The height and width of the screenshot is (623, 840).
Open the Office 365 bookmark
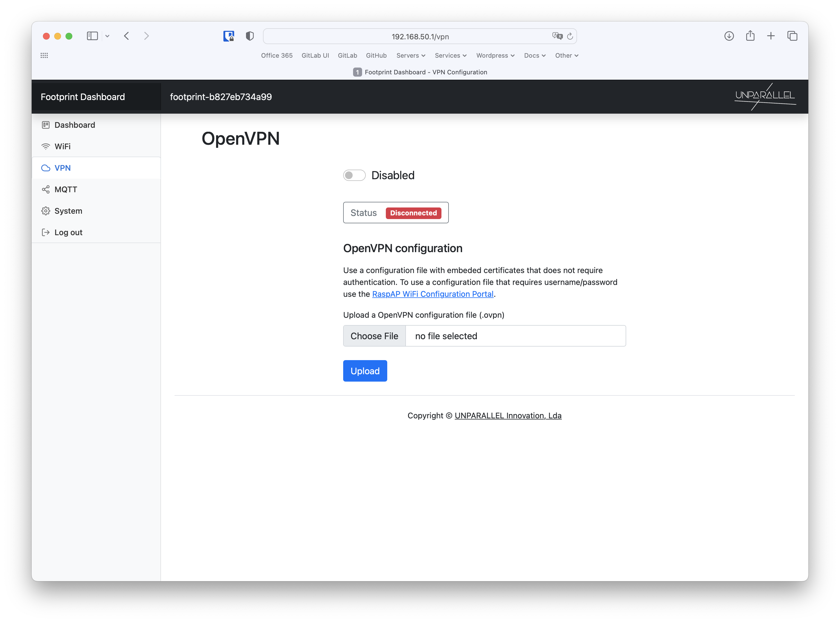(277, 55)
